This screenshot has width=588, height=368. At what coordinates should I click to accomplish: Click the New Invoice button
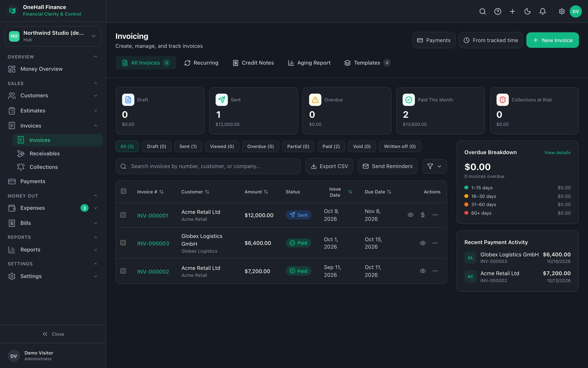click(x=552, y=40)
